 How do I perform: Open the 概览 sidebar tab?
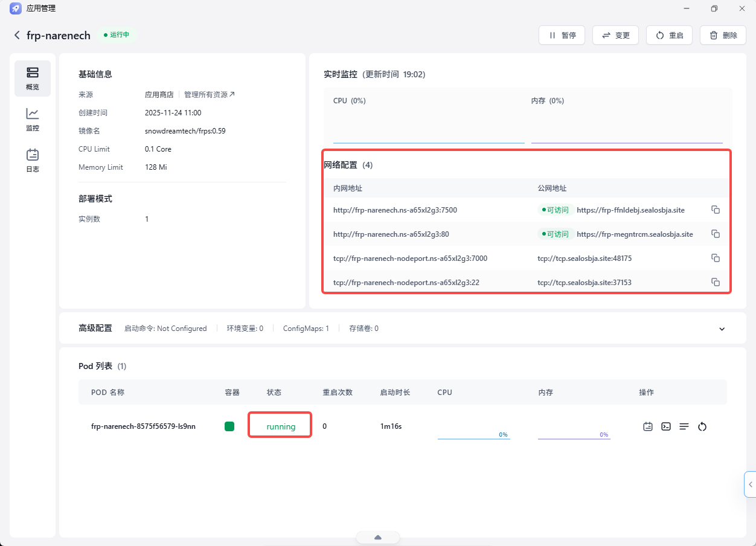(33, 79)
